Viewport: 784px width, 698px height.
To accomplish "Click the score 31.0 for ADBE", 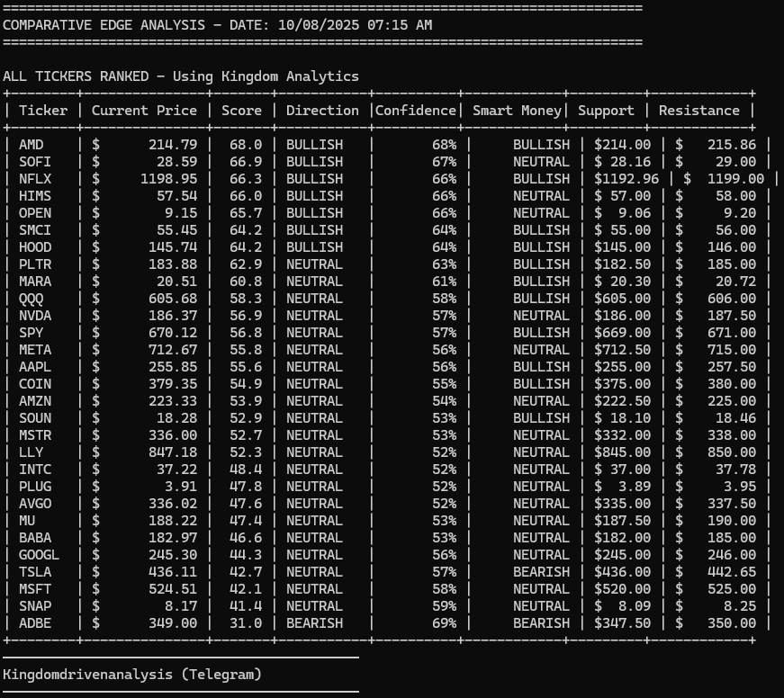I will 246,623.
